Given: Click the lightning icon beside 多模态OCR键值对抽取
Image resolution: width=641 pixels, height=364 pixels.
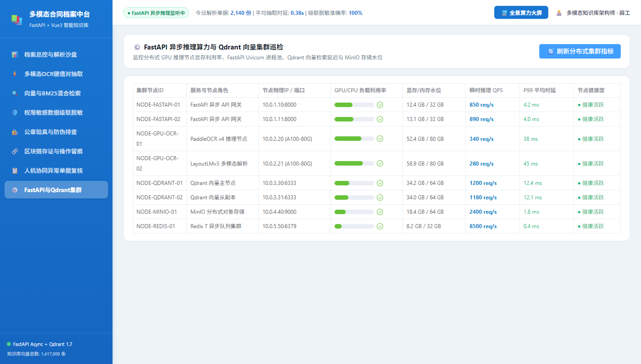Looking at the screenshot, I should pos(15,74).
